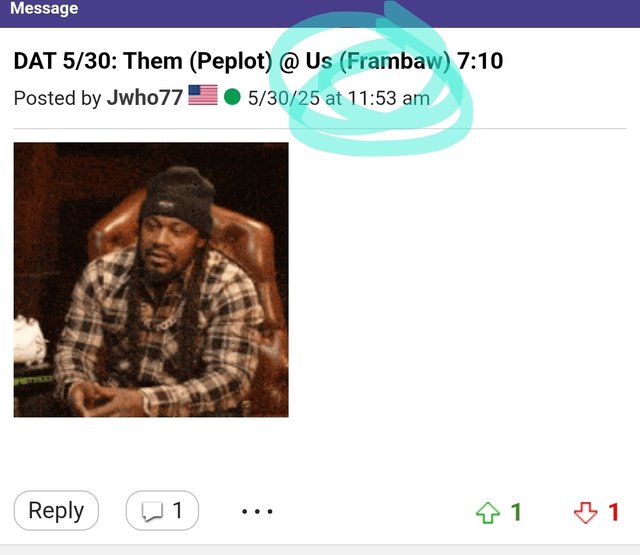
Task: Click the Reply button
Action: click(x=56, y=511)
